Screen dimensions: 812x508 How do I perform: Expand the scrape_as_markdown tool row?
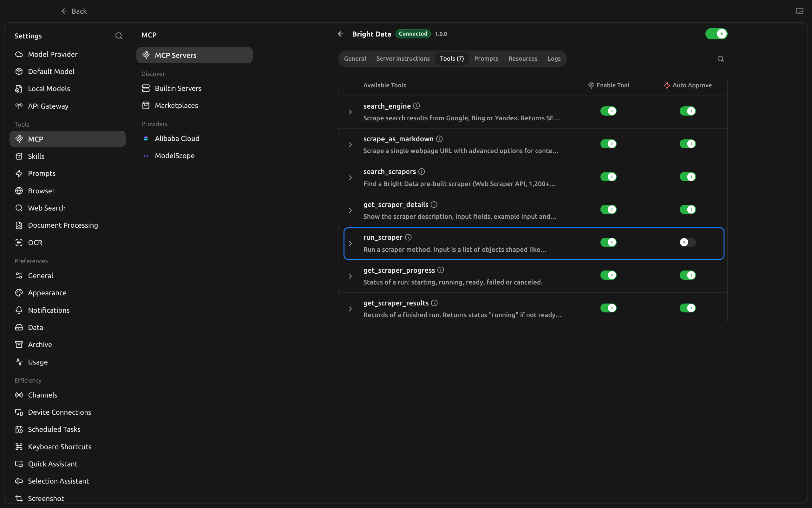pyautogui.click(x=350, y=145)
